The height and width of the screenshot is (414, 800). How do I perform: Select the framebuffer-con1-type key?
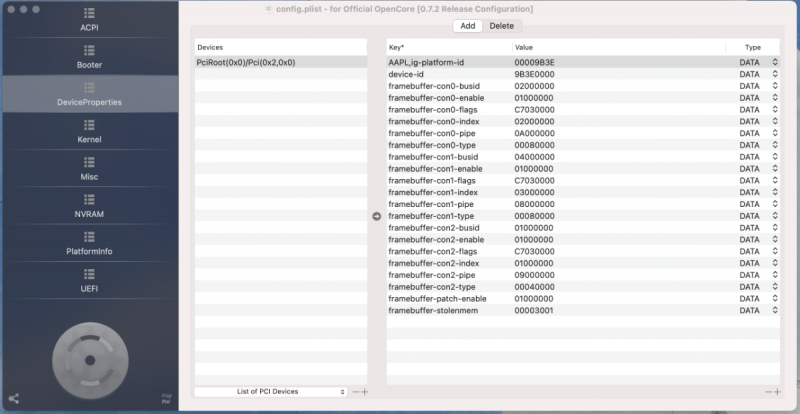431,216
